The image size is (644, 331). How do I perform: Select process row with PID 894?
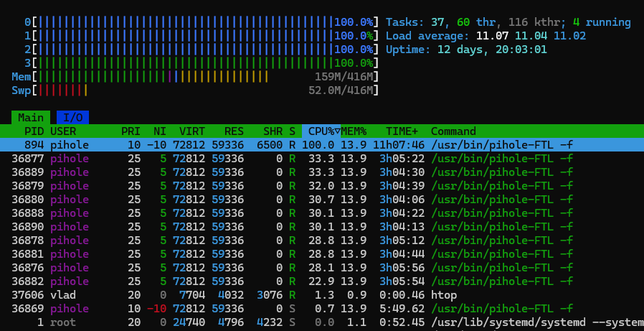pyautogui.click(x=322, y=145)
